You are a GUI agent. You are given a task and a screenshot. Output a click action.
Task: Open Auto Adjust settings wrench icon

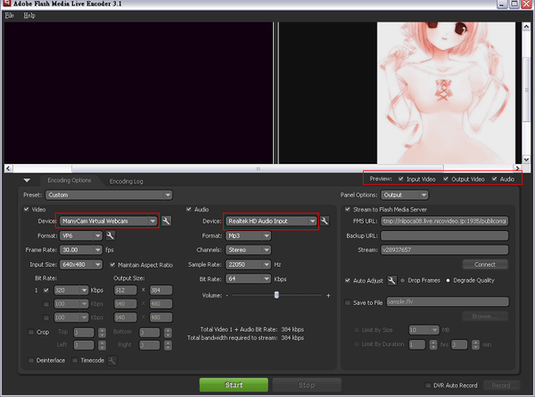(x=392, y=280)
